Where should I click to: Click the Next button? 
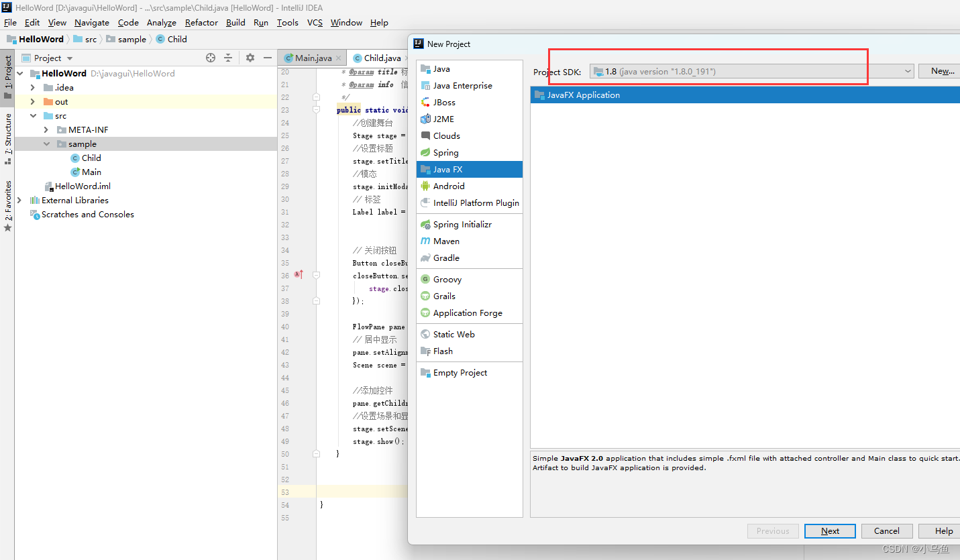830,531
